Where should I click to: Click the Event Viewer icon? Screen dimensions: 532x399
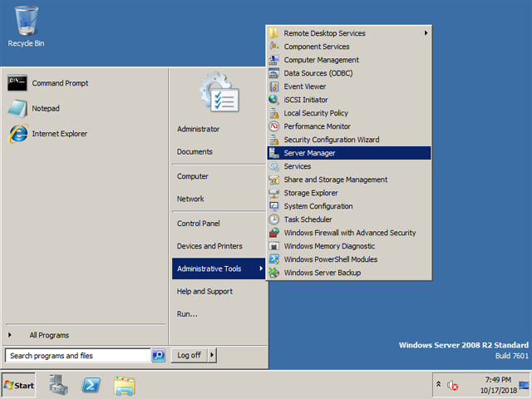coord(273,86)
